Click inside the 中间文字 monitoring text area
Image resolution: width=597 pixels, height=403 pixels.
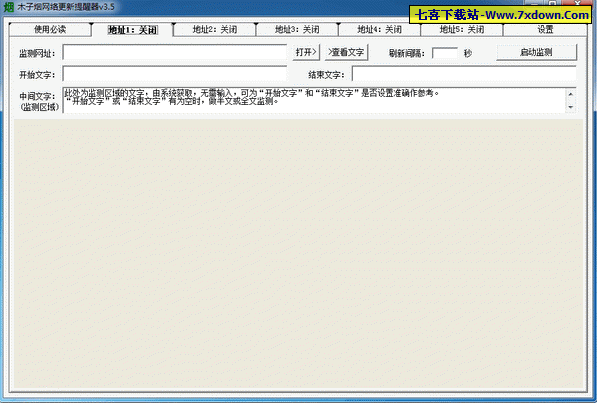(314, 101)
